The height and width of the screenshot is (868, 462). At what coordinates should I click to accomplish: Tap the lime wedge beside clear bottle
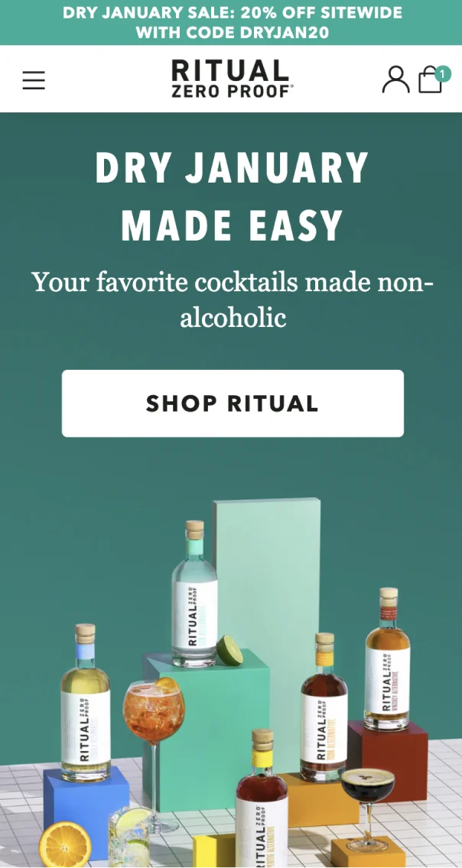pos(230,650)
